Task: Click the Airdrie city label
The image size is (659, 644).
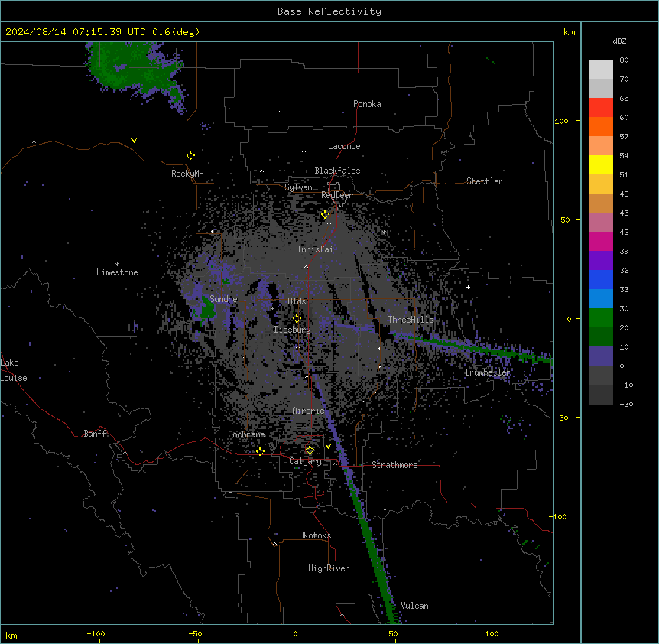Action: click(x=309, y=411)
